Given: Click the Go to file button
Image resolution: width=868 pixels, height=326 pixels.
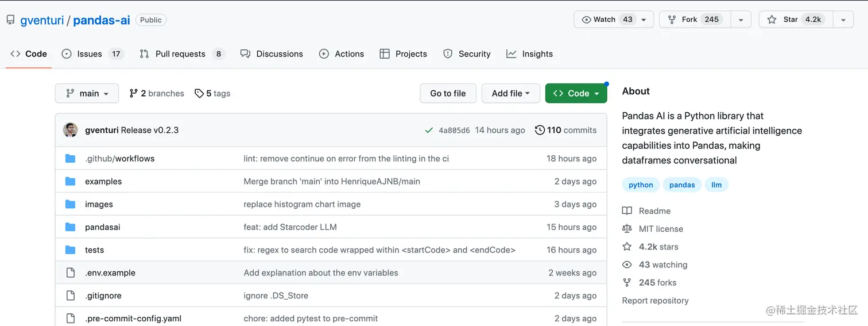Looking at the screenshot, I should 448,93.
